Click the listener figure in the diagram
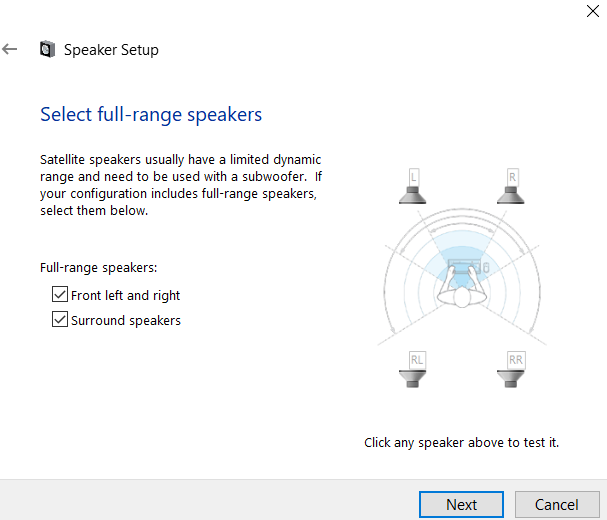 (x=462, y=292)
